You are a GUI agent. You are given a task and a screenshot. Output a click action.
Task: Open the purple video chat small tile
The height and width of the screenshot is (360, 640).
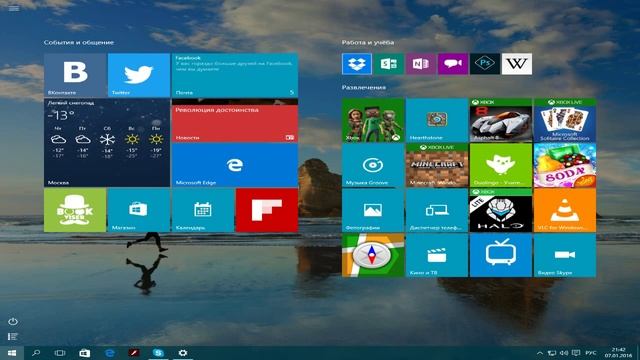[453, 64]
